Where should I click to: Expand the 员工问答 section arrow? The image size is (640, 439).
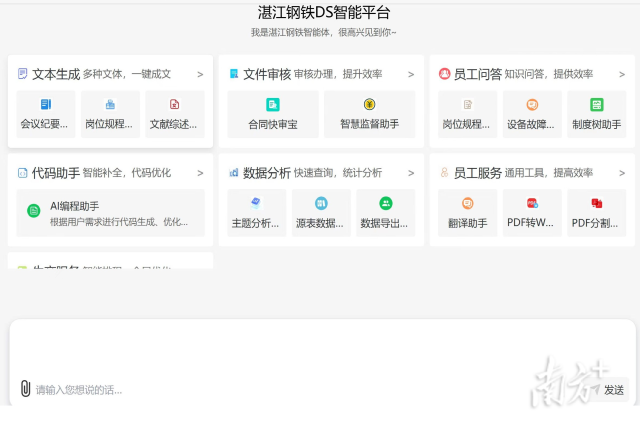[622, 74]
